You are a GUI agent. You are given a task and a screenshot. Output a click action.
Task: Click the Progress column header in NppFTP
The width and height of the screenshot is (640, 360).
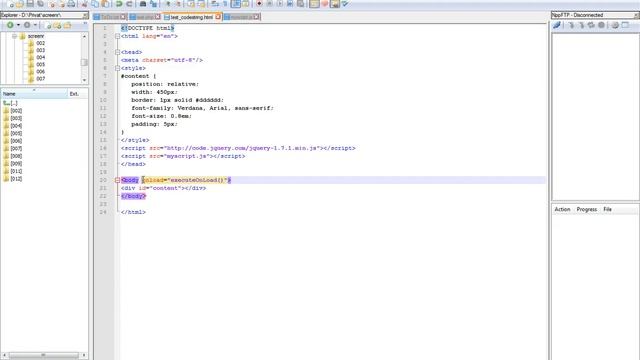point(587,209)
